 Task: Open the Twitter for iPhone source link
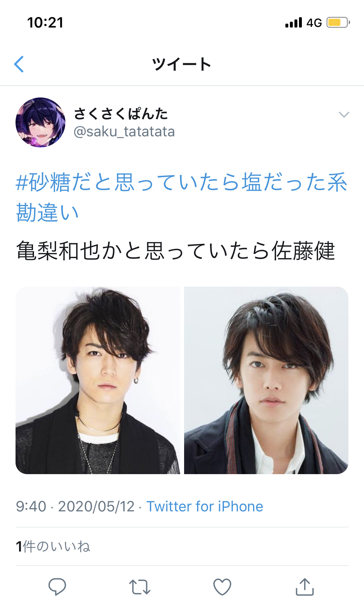click(x=205, y=507)
